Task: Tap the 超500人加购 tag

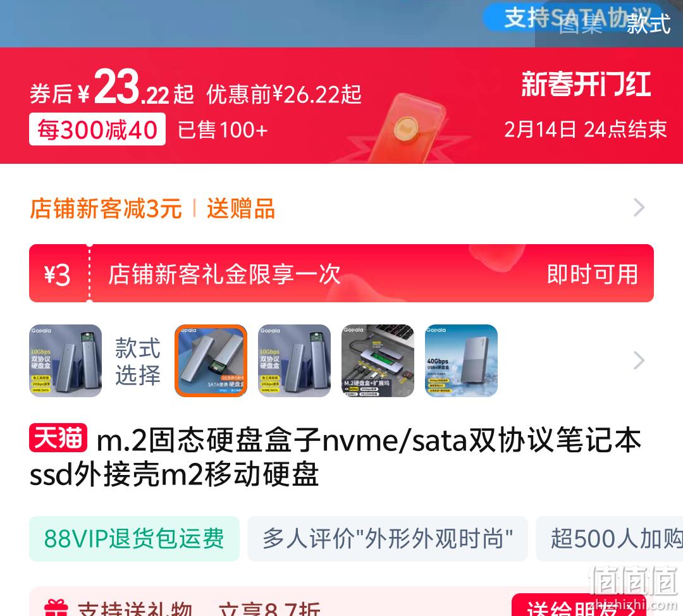Action: tap(610, 538)
